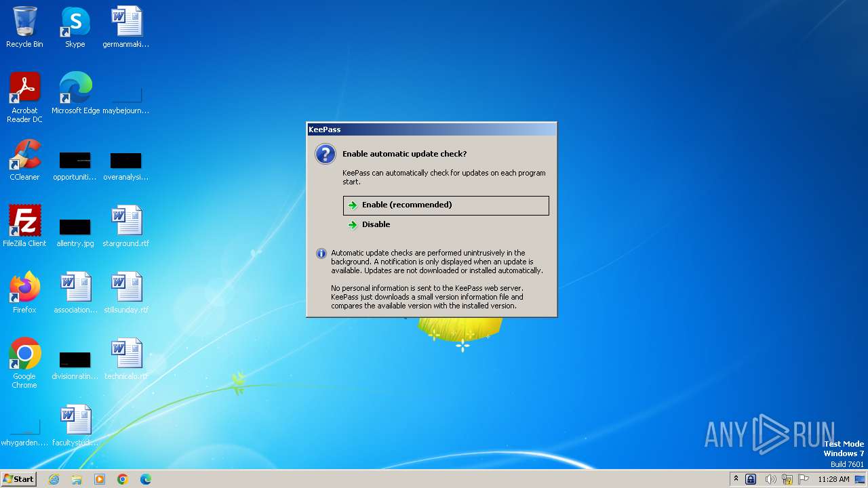Click the green arrow next to Disable

click(x=353, y=224)
